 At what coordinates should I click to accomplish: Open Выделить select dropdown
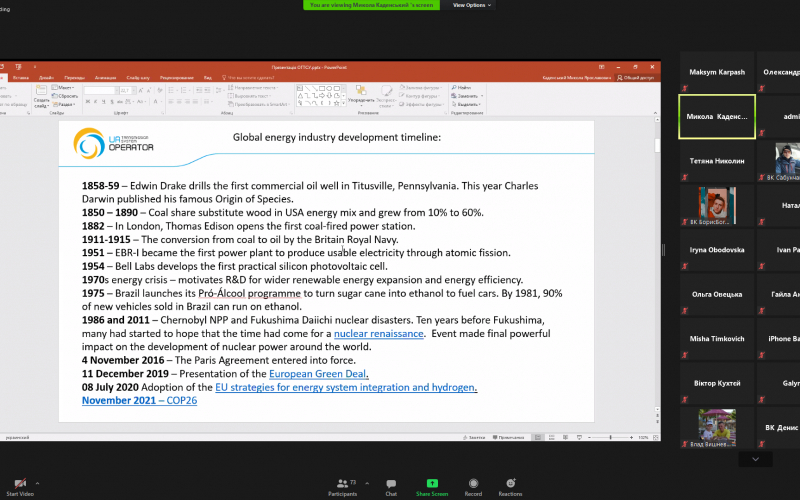(466, 104)
